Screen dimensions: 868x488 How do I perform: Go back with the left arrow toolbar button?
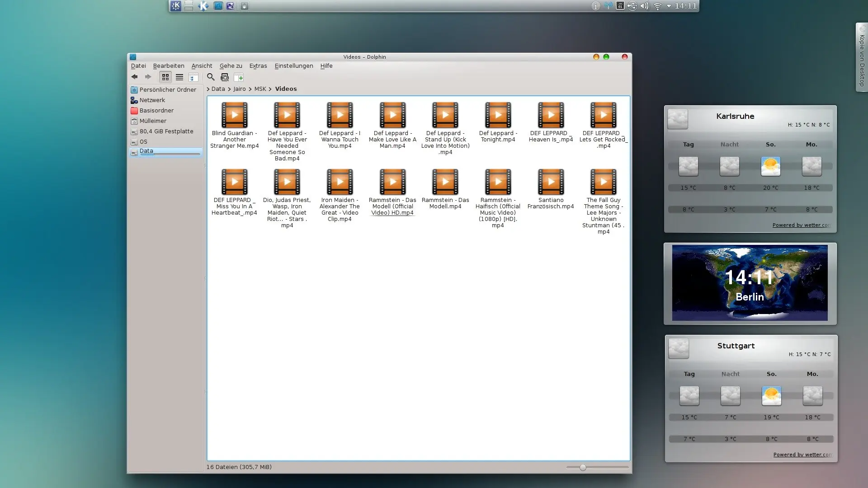point(134,77)
